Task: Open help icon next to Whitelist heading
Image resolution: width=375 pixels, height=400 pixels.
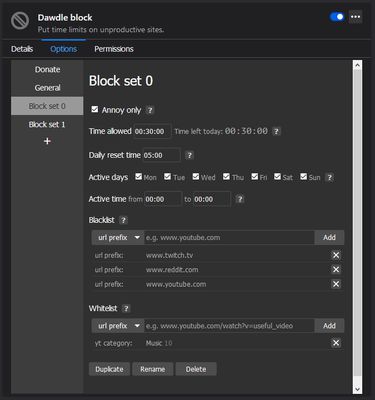Action: pos(126,309)
